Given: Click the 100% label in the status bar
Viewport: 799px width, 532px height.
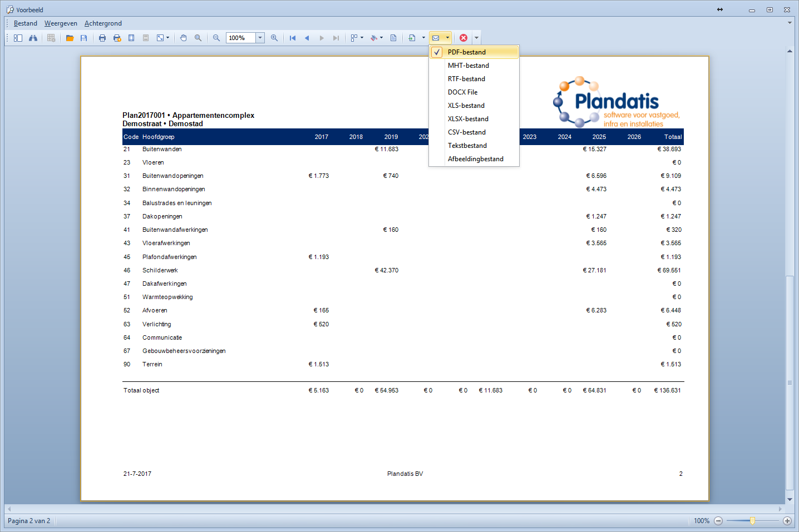Looking at the screenshot, I should tap(702, 521).
